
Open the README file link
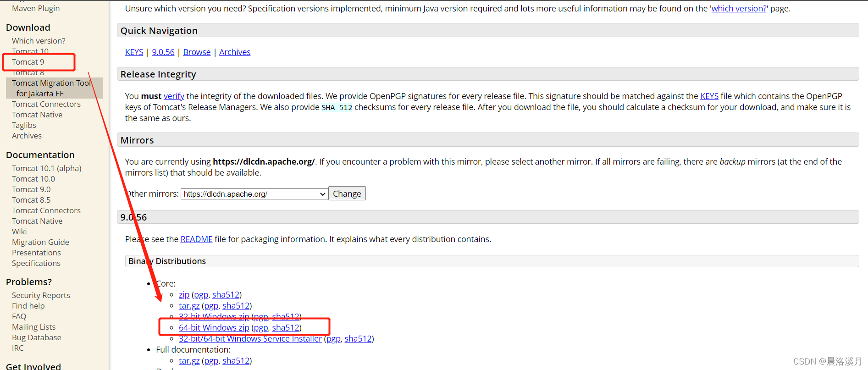[196, 239]
